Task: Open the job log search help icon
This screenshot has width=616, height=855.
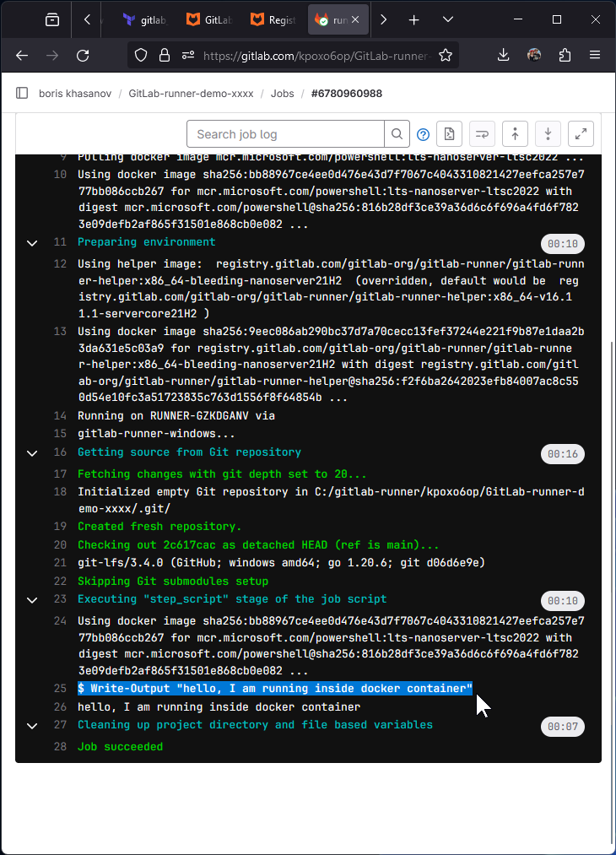Action: pyautogui.click(x=423, y=134)
